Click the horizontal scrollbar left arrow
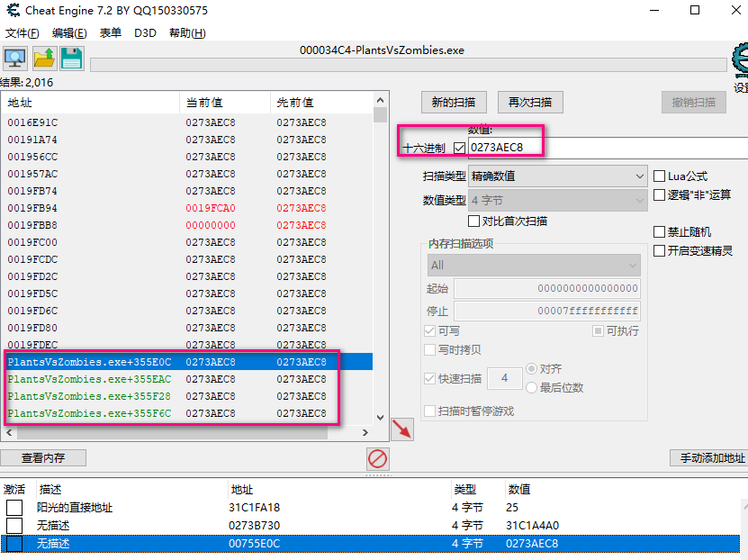The width and height of the screenshot is (748, 560). point(9,433)
